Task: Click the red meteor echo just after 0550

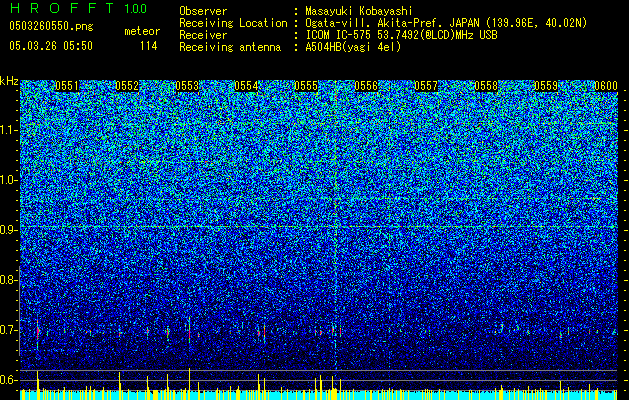Action: pyautogui.click(x=38, y=332)
